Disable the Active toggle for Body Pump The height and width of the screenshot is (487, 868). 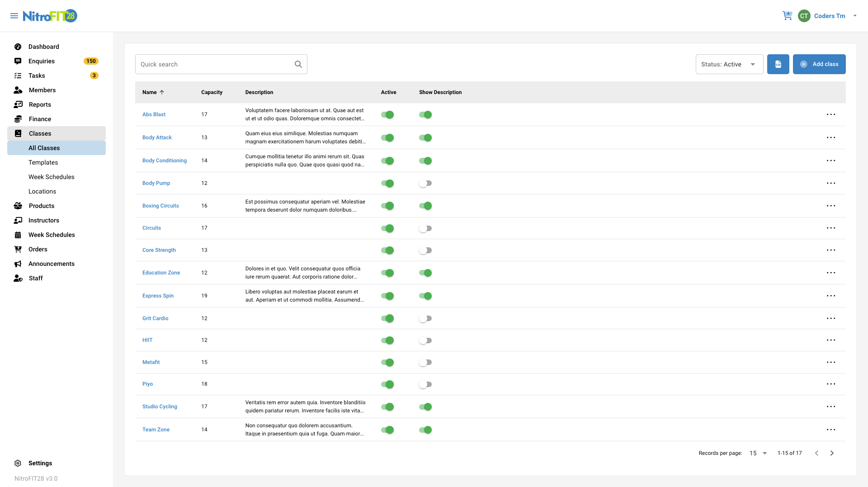[388, 183]
